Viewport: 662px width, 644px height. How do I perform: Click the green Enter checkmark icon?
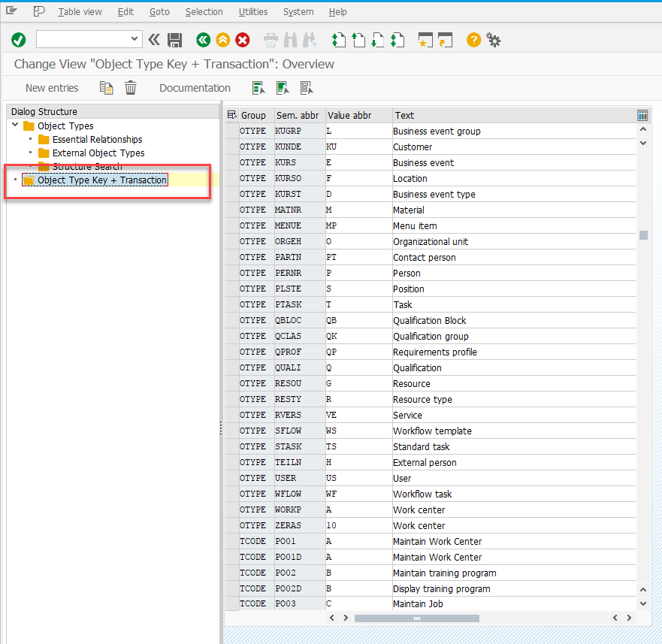pos(19,40)
